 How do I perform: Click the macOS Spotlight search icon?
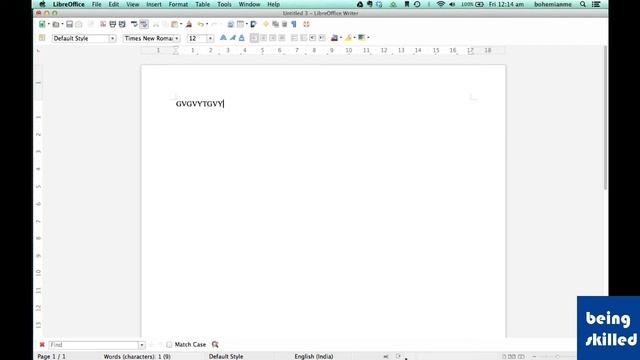(x=583, y=4)
